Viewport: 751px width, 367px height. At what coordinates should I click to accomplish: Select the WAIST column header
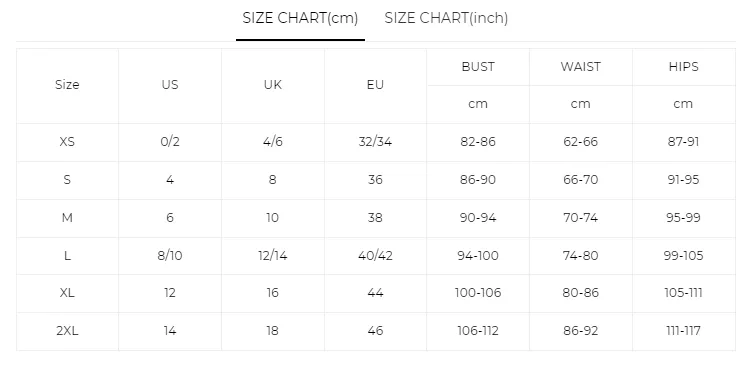(580, 67)
